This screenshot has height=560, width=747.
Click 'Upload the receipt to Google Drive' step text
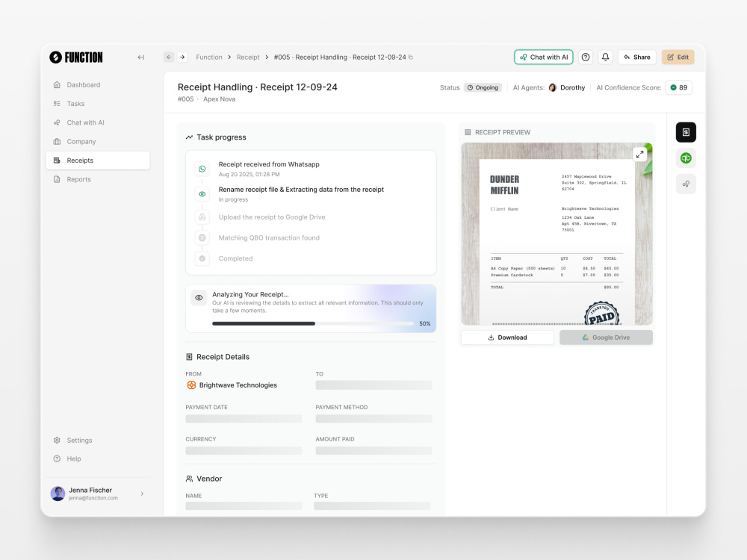pos(272,217)
